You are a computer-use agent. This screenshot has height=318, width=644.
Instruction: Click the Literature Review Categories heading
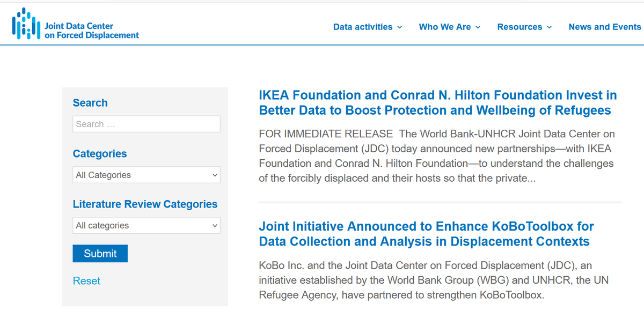pyautogui.click(x=145, y=204)
